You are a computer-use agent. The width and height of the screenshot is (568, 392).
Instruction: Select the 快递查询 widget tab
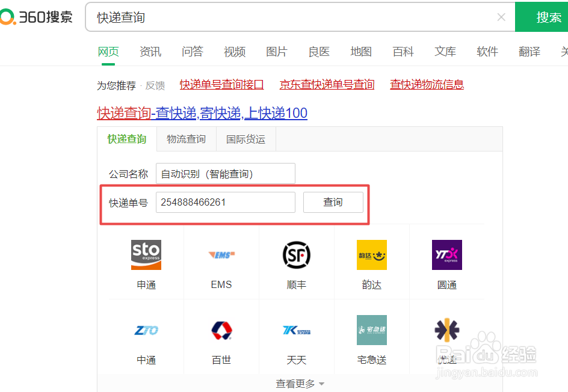tap(127, 139)
